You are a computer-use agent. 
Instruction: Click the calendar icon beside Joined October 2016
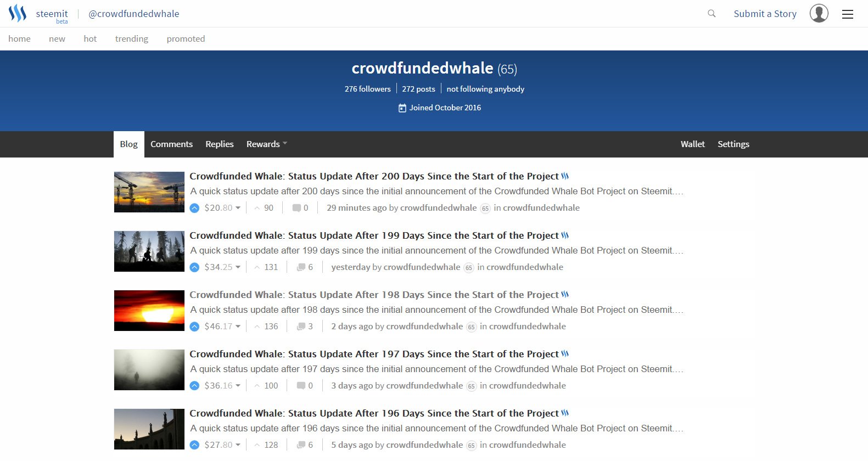[402, 108]
